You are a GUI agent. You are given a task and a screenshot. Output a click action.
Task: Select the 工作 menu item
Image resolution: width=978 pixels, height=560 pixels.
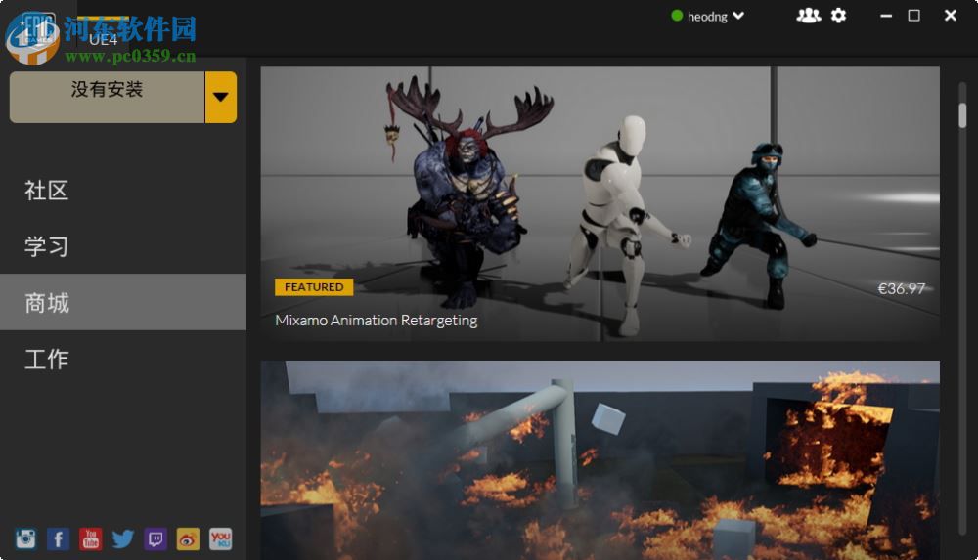point(123,359)
